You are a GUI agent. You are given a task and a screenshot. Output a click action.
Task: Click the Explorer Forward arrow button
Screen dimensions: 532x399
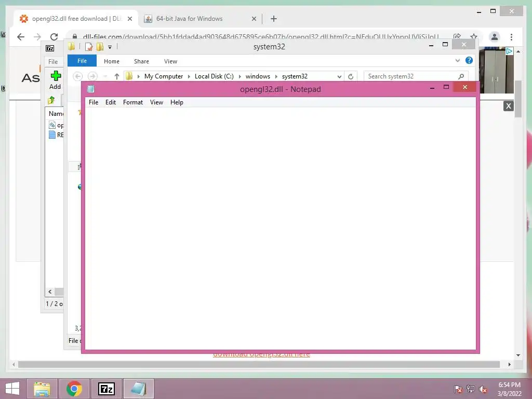click(x=92, y=76)
